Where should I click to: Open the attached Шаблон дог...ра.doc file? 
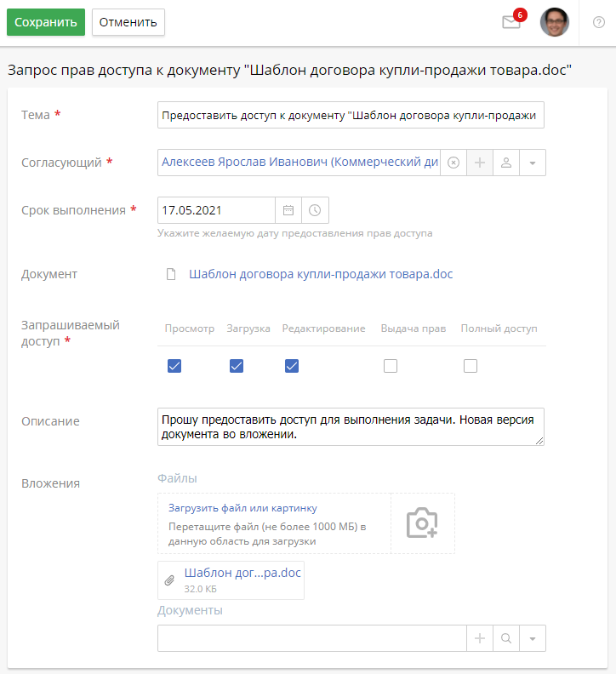242,573
